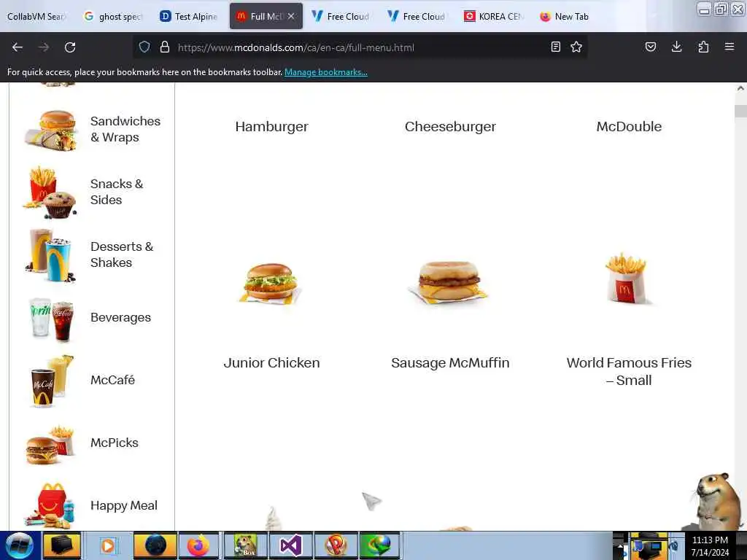Click the page's vertical scrollbar thumb
The width and height of the screenshot is (747, 560).
[740, 111]
